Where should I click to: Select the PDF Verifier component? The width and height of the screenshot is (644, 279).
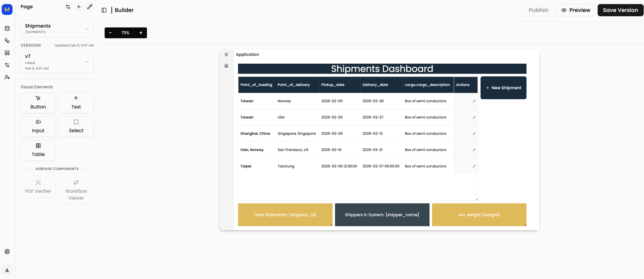[38, 187]
